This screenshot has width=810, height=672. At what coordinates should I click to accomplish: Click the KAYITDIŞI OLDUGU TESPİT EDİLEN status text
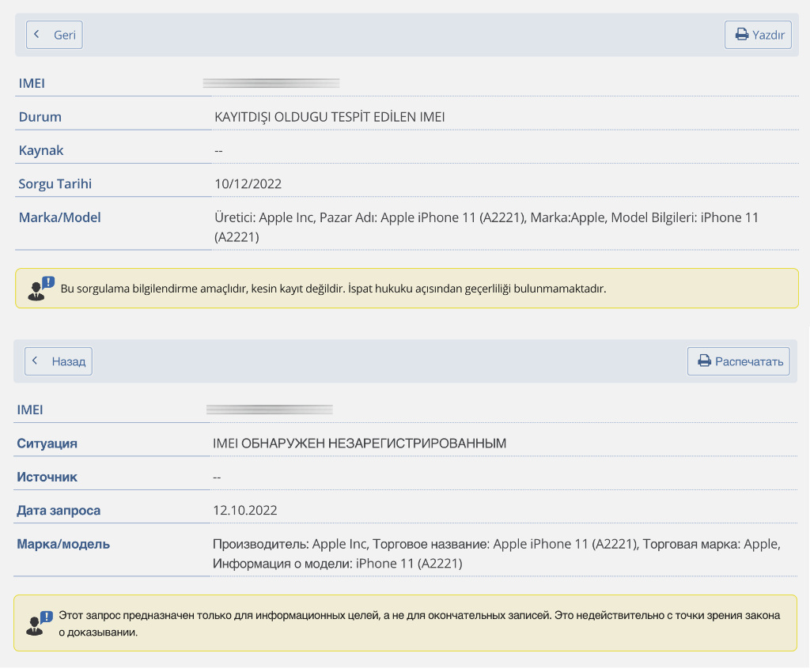[x=330, y=117]
